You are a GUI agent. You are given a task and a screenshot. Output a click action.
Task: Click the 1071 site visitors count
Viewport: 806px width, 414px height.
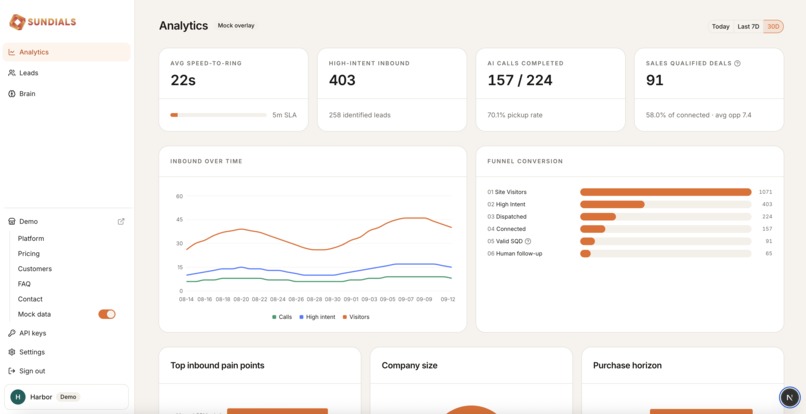[x=765, y=192]
